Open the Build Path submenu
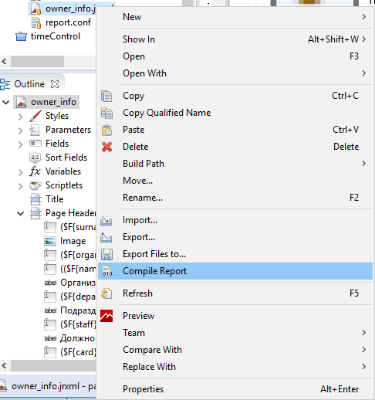Screen dimensions: 375x400 [235, 164]
